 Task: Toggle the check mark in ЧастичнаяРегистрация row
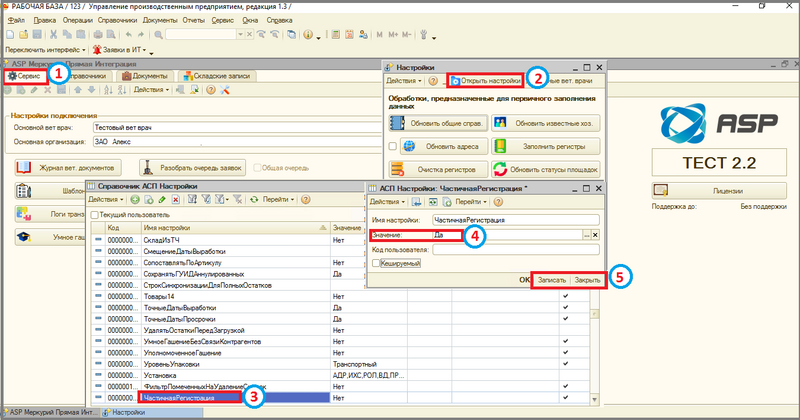(x=565, y=398)
